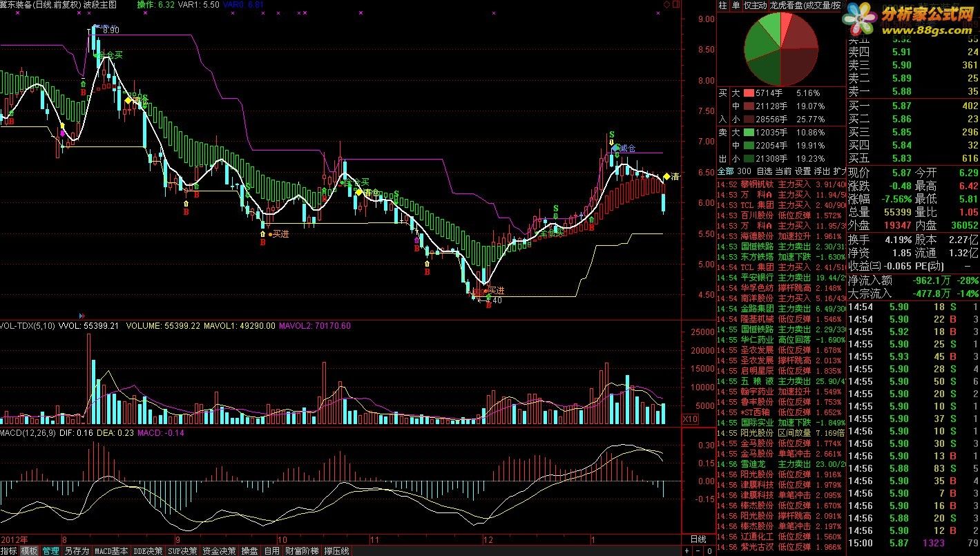Image resolution: width=980 pixels, height=556 pixels.
Task: Click the X10 volume scale button
Action: click(690, 419)
